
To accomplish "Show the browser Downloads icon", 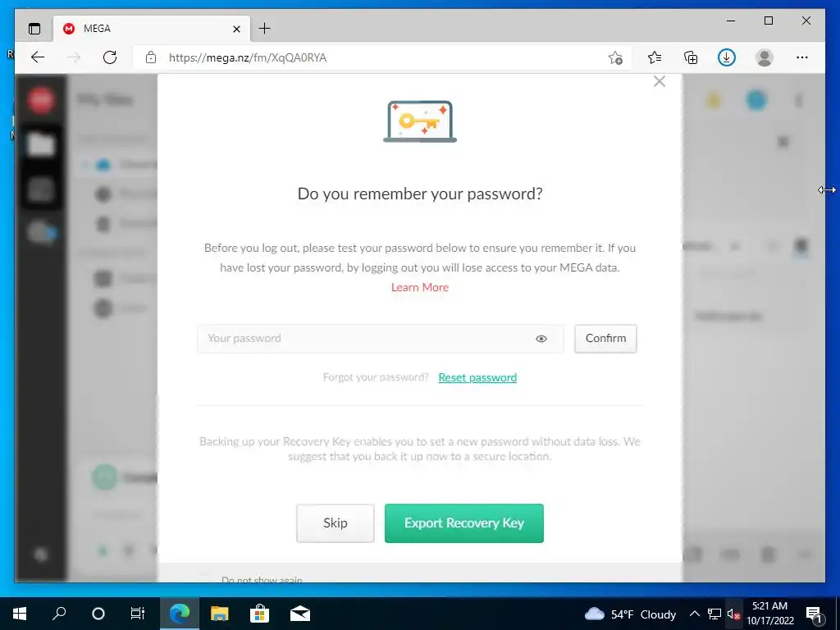I will pos(727,57).
